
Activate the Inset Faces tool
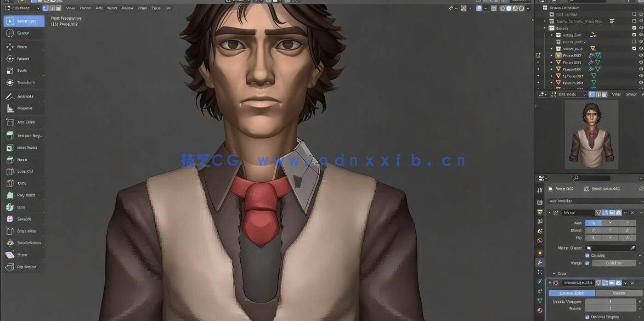pos(22,147)
